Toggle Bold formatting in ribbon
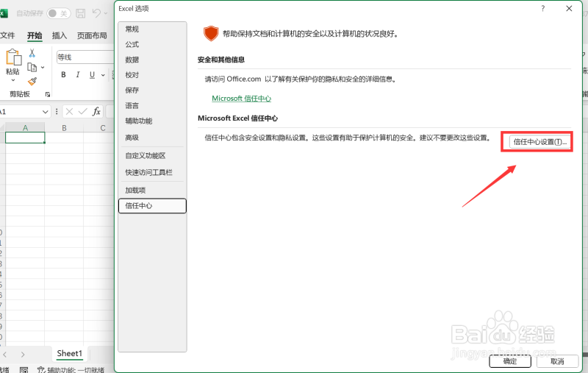 point(63,75)
